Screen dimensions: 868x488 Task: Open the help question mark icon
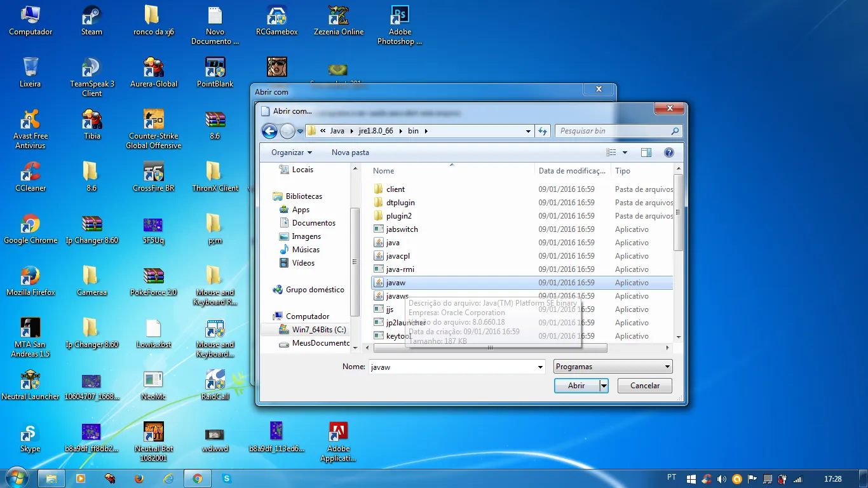coord(668,152)
